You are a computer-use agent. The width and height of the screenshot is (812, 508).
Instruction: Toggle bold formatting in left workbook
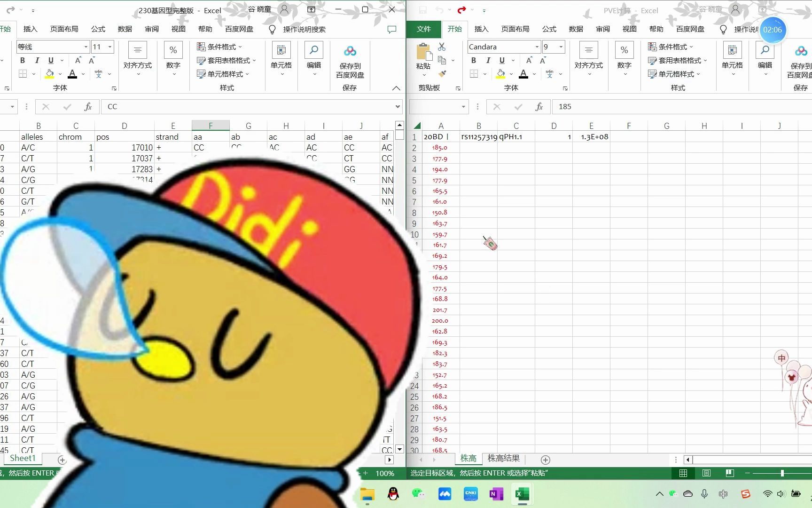pos(22,60)
